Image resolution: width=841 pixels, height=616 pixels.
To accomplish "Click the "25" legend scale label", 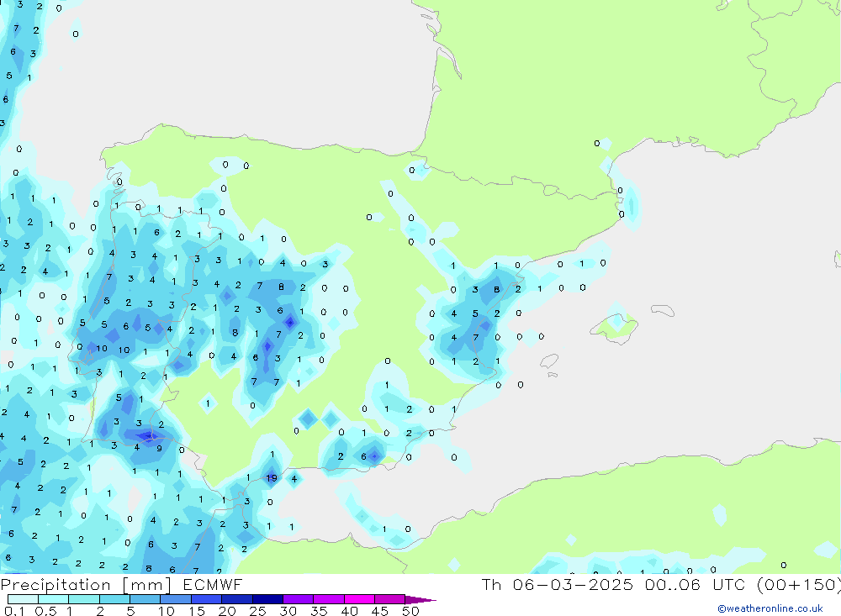I will click(258, 611).
